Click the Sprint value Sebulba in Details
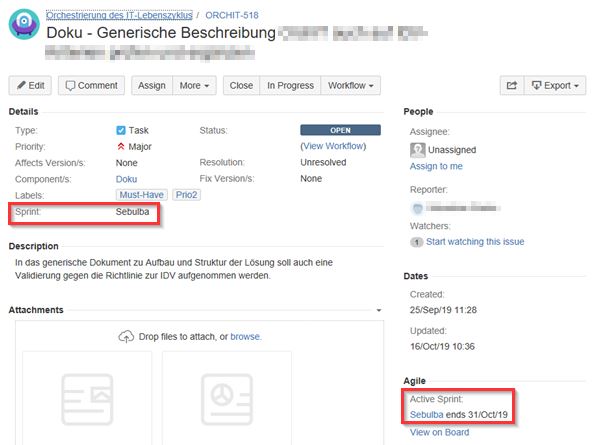This screenshot has width=599, height=445. tap(132, 212)
